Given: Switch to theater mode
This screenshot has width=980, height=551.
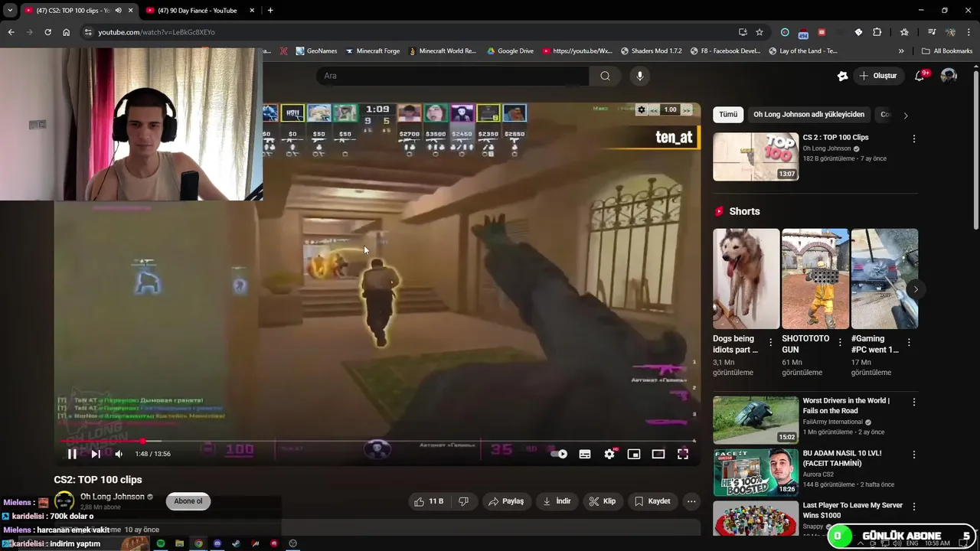Looking at the screenshot, I should (x=658, y=454).
